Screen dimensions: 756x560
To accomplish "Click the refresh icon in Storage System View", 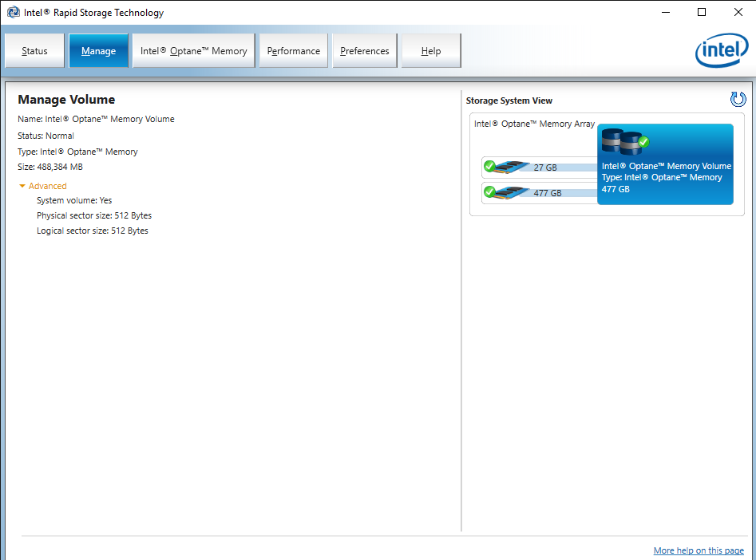I will coord(738,99).
